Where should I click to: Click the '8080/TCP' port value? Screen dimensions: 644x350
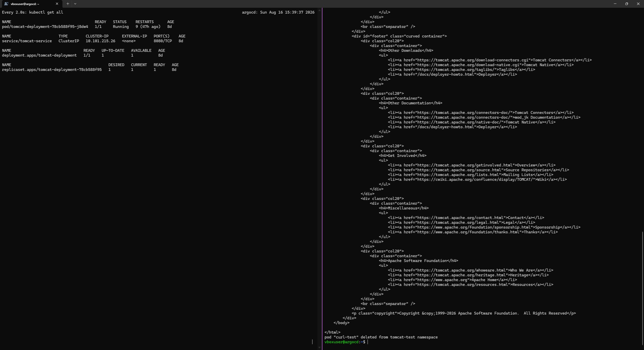click(x=163, y=41)
